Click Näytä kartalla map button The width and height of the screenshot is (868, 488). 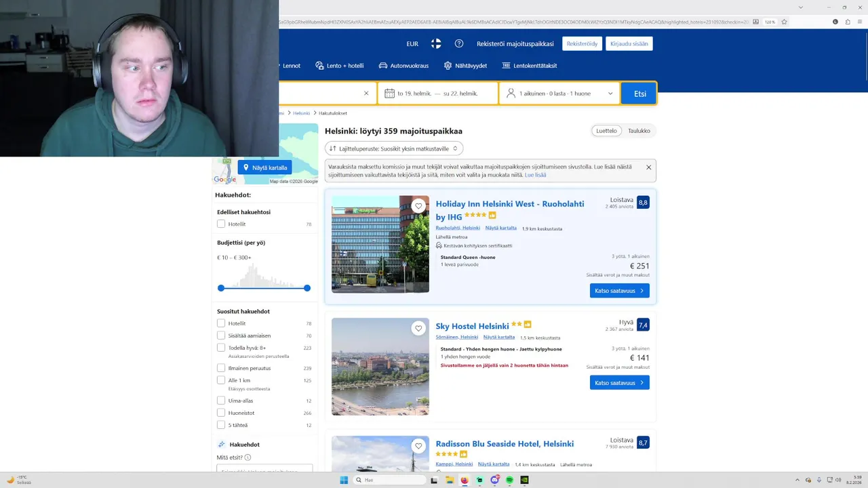pos(264,167)
